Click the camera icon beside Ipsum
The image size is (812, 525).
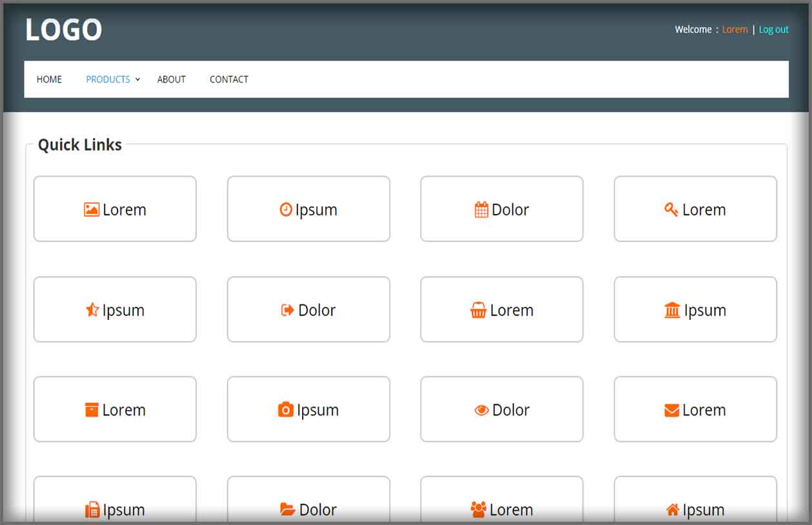(x=285, y=410)
